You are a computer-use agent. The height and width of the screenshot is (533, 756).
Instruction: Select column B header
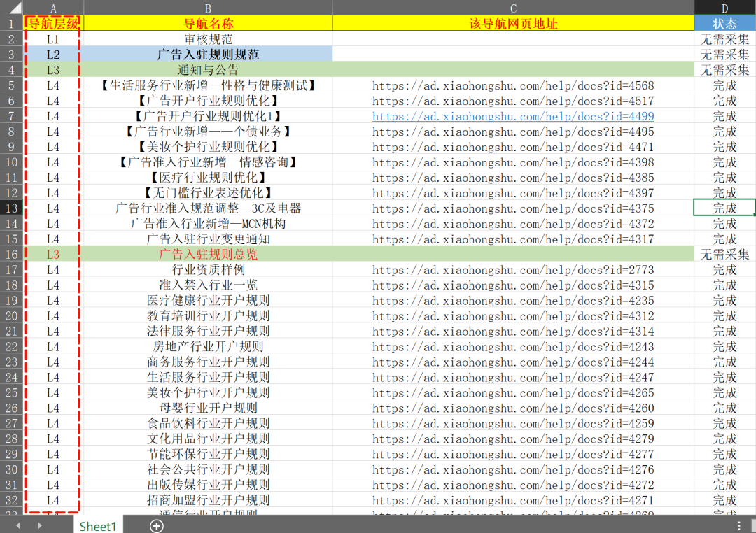point(208,8)
